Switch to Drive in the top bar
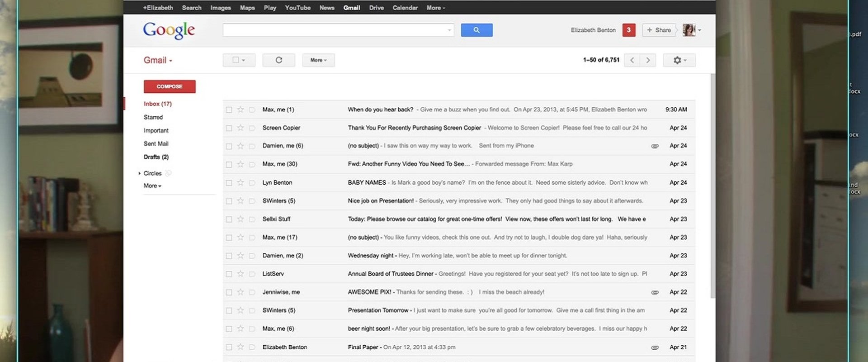 [377, 8]
